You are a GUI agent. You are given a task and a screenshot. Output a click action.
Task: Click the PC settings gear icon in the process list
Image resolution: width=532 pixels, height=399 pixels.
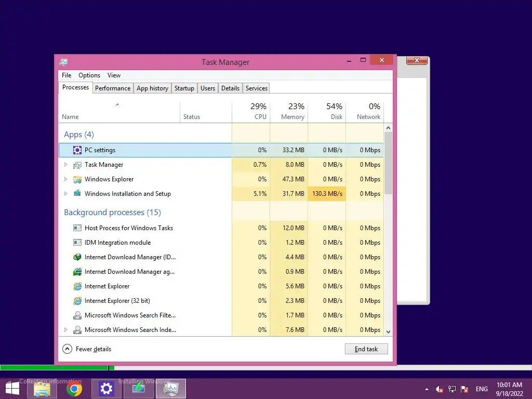pos(77,150)
